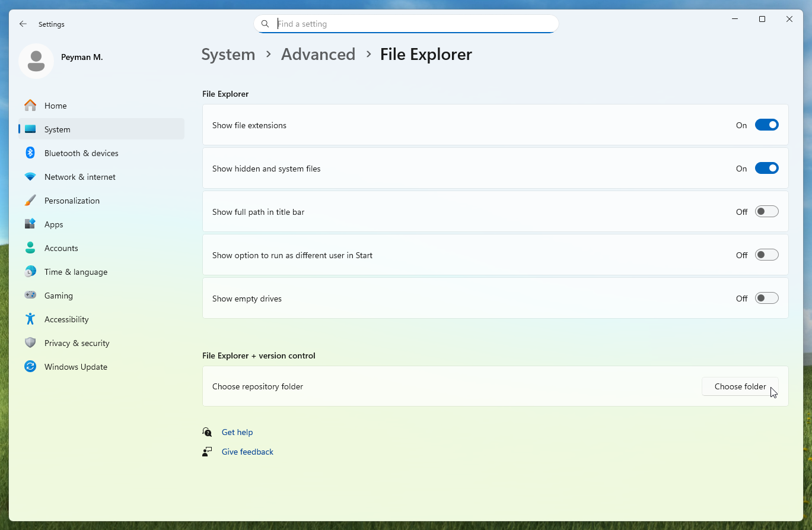The height and width of the screenshot is (530, 812).
Task: Open the Get help link
Action: click(237, 432)
